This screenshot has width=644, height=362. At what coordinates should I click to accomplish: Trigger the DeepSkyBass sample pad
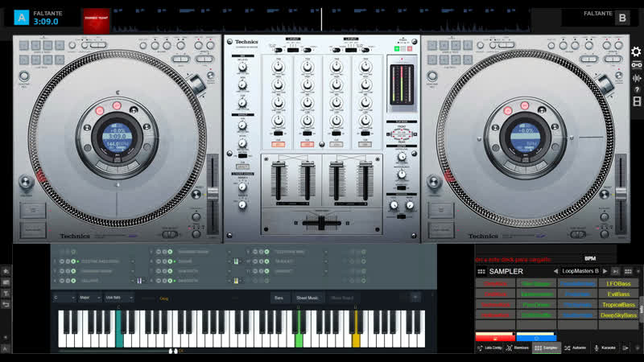pos(618,315)
